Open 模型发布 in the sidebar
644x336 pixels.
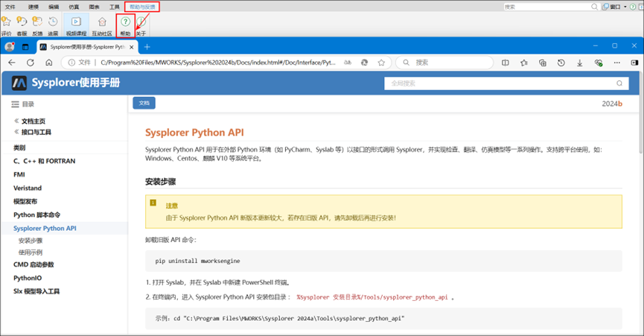point(25,201)
